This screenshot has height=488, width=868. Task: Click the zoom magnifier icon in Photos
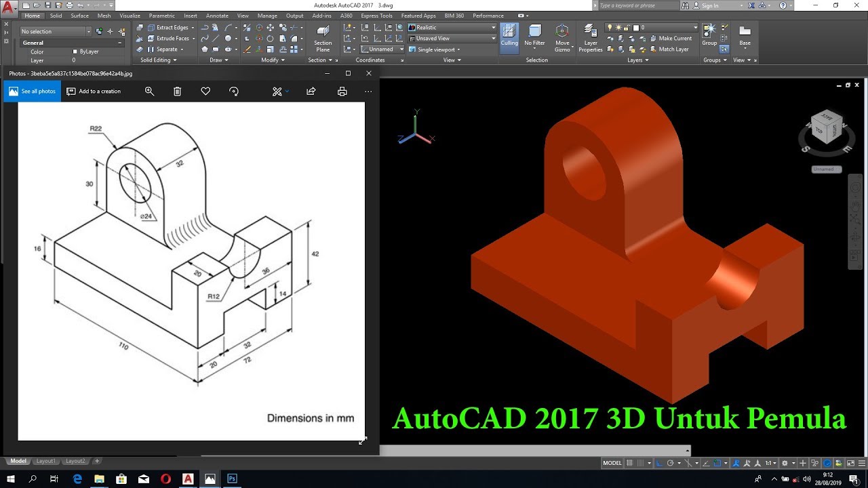(150, 91)
